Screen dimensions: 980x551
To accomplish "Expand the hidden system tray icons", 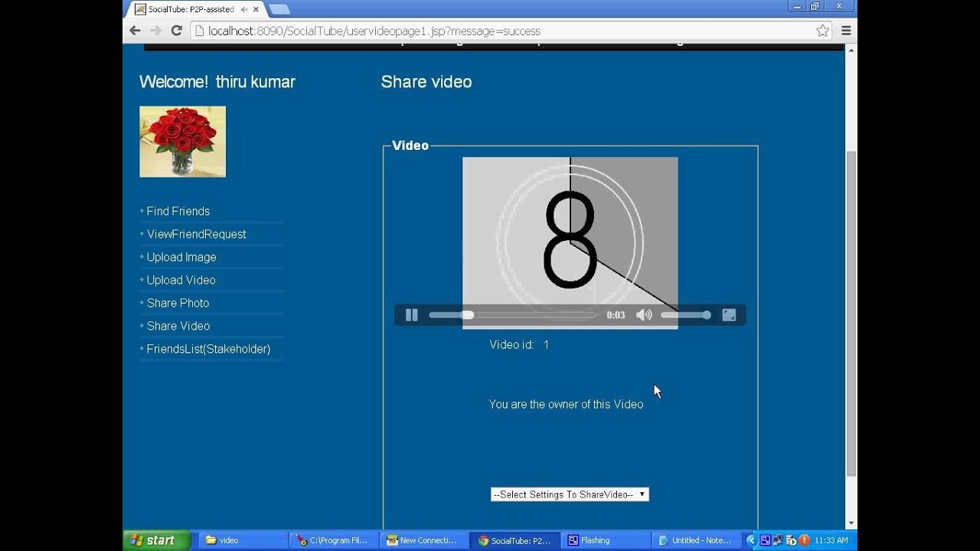I will pos(751,540).
